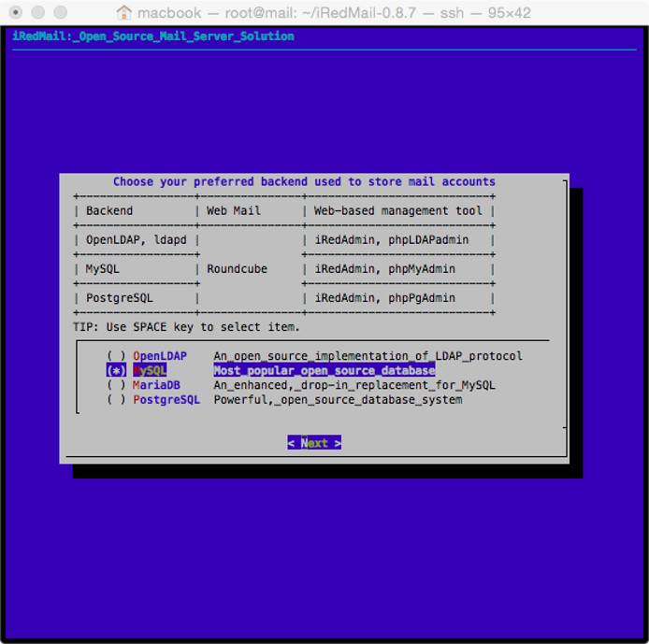This screenshot has height=644, width=649.
Task: Select the OpenLDAP radio option
Action: (x=116, y=356)
